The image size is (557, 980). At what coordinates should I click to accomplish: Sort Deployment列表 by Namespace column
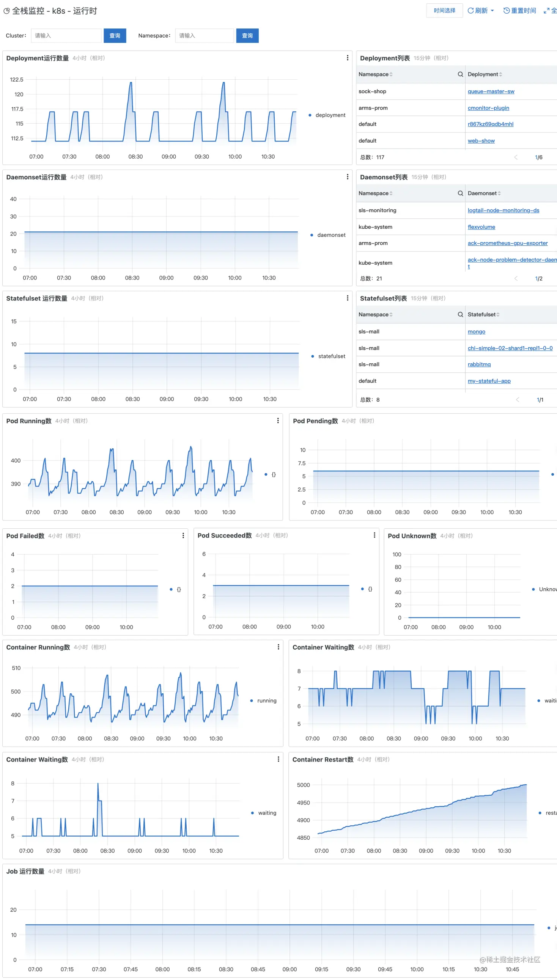(x=391, y=74)
